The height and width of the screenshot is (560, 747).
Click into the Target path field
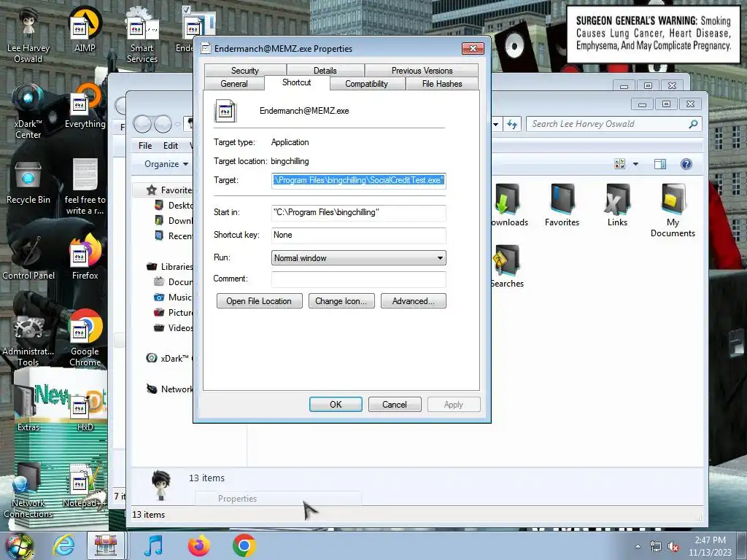coord(359,181)
